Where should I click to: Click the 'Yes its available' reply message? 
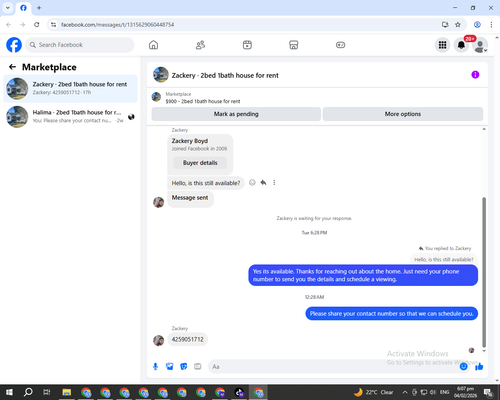point(363,275)
